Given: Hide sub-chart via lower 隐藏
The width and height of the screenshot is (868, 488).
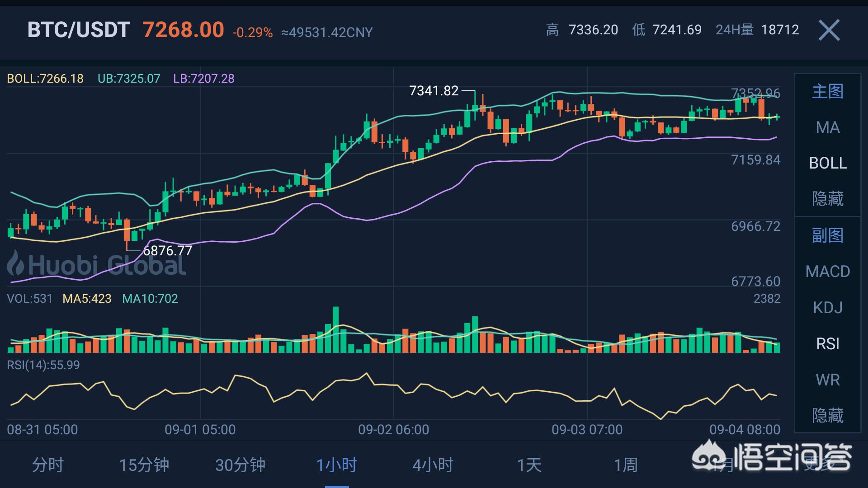Looking at the screenshot, I should [828, 415].
